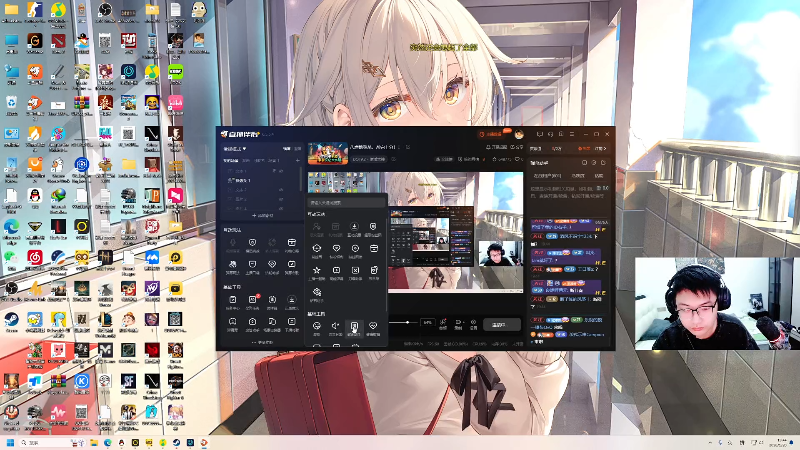Add a new scene with plus icon
The image size is (800, 450).
(297, 160)
